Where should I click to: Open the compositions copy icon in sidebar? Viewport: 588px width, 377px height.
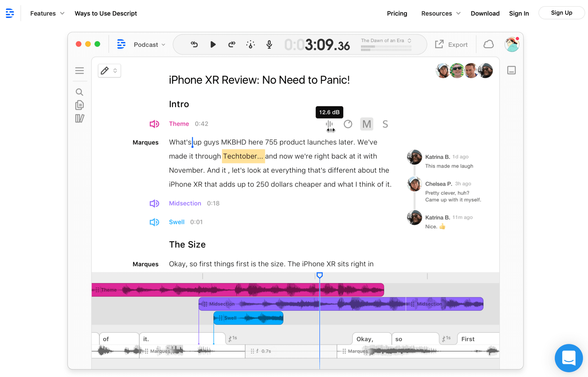79,105
